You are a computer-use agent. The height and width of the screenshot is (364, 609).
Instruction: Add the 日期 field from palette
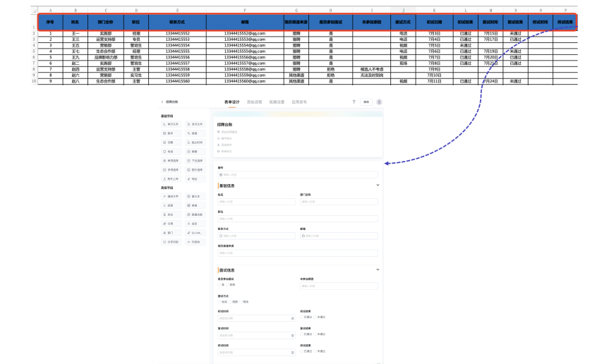point(171,142)
